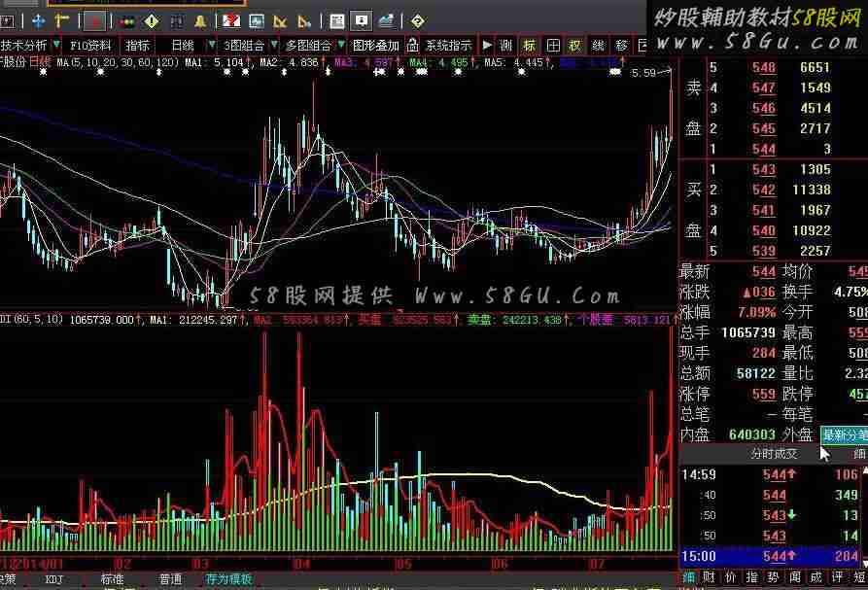Screen dimensions: 868x590
Task: Select the first yellow triangle ruler icon
Action: [x=280, y=21]
